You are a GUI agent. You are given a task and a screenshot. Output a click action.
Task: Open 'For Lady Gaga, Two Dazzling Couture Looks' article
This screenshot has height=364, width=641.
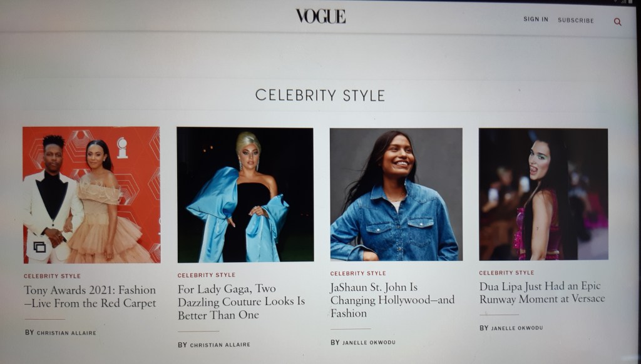[241, 301]
